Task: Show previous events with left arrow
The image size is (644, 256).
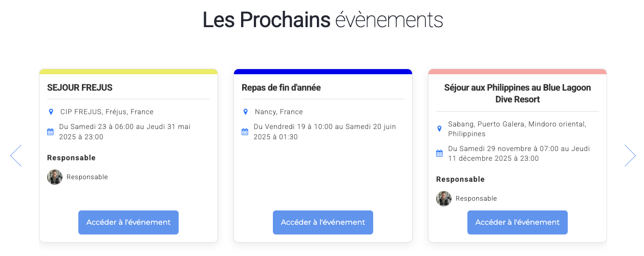Action: pos(16,156)
